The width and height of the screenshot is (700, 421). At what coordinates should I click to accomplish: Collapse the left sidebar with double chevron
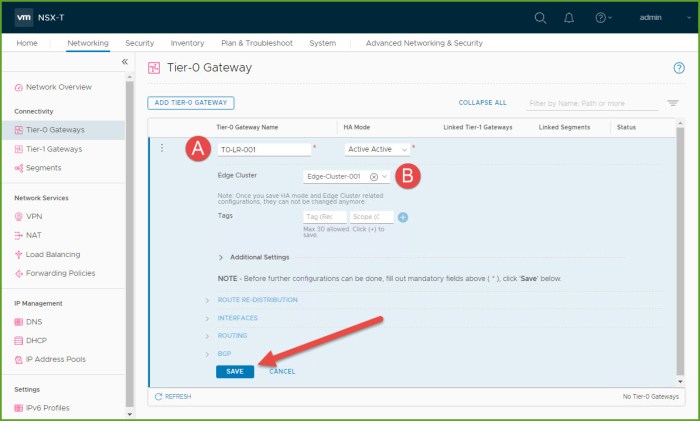pos(125,62)
